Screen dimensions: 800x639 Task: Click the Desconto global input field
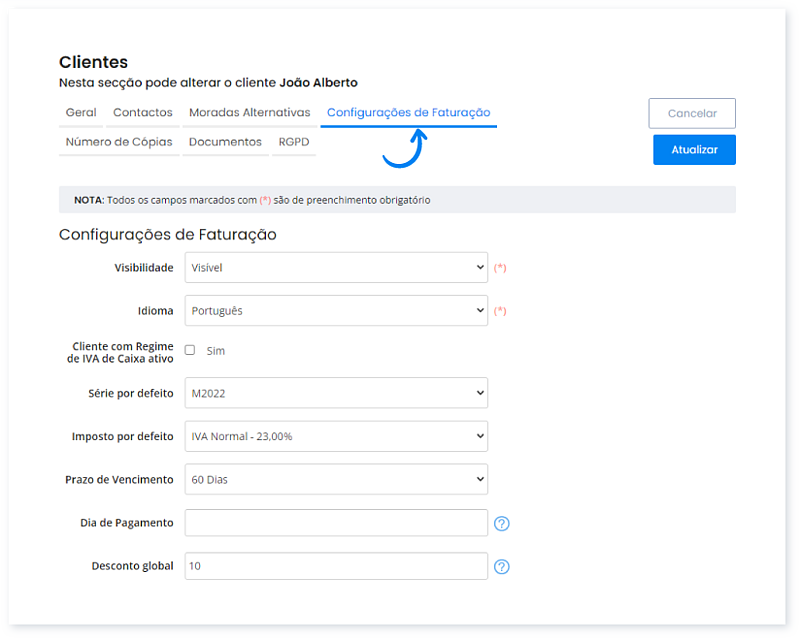336,566
